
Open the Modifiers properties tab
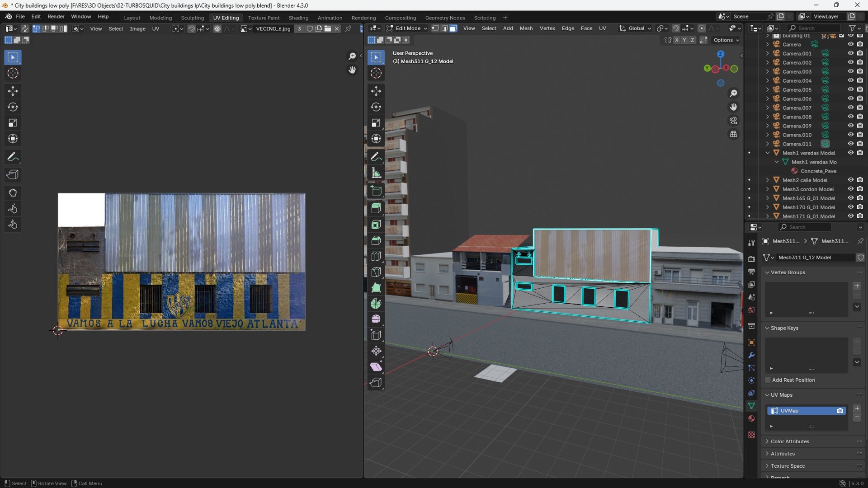751,355
